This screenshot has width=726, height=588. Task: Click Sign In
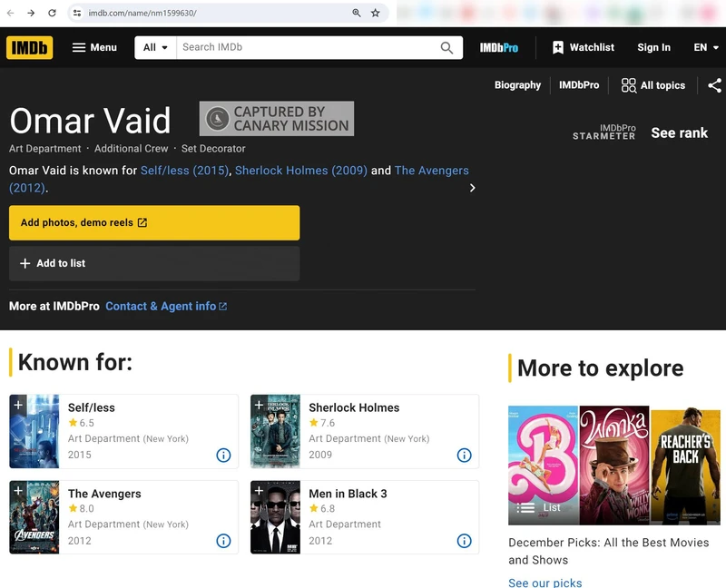(x=653, y=47)
